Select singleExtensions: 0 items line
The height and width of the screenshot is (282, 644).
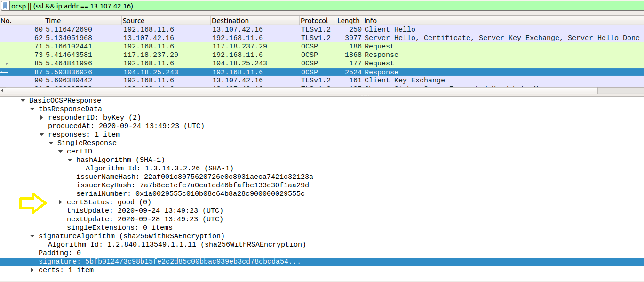[119, 227]
